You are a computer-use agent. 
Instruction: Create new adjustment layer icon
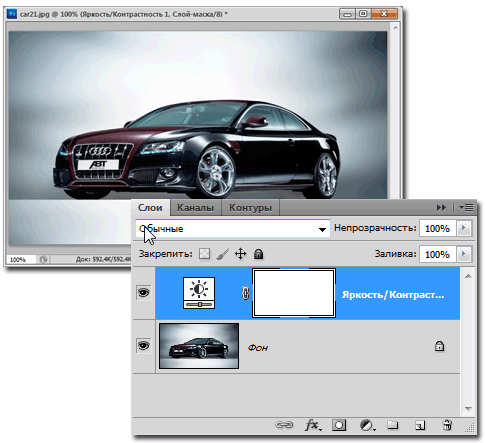[x=367, y=425]
